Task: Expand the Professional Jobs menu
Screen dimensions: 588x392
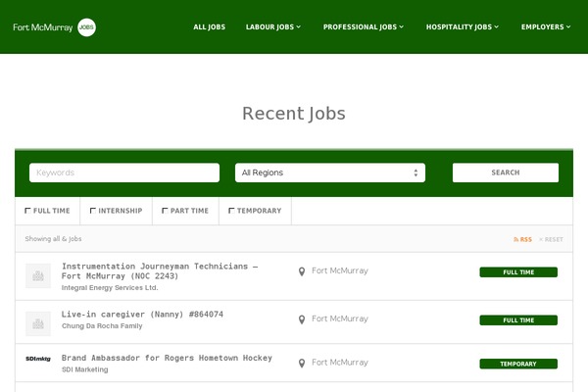Action: (x=364, y=27)
